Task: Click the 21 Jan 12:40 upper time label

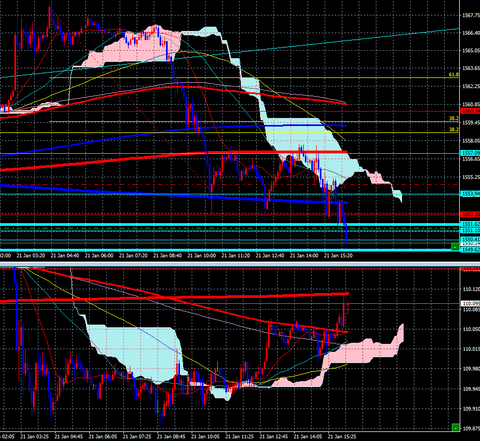Action: pyautogui.click(x=270, y=256)
